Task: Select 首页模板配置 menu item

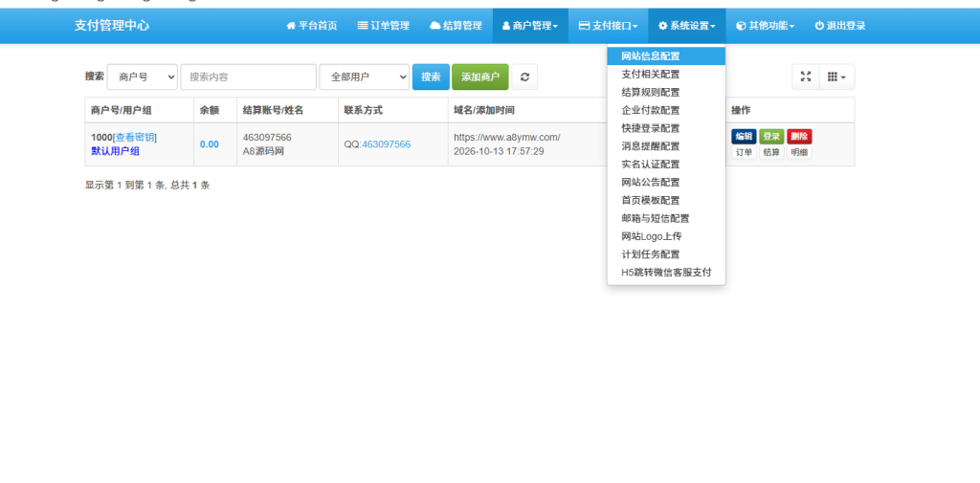Action: [666, 201]
